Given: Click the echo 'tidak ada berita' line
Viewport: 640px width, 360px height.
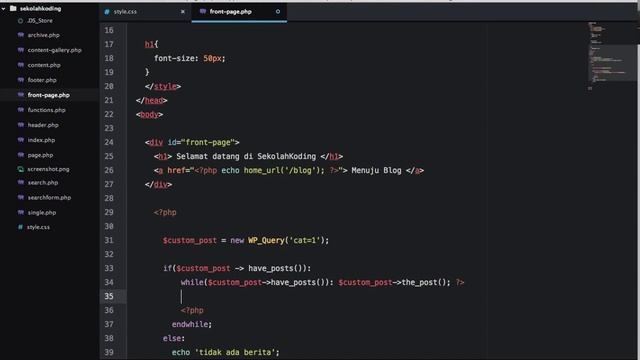Looking at the screenshot, I should (x=226, y=352).
